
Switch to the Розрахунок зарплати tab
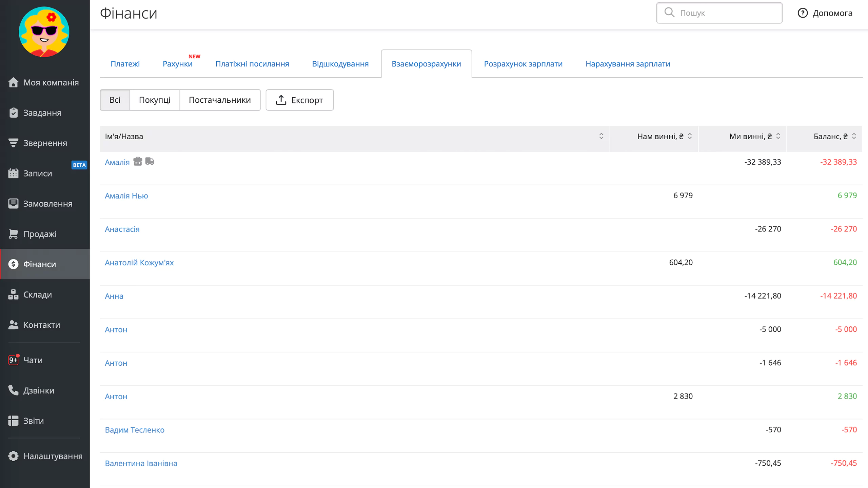[x=523, y=64]
